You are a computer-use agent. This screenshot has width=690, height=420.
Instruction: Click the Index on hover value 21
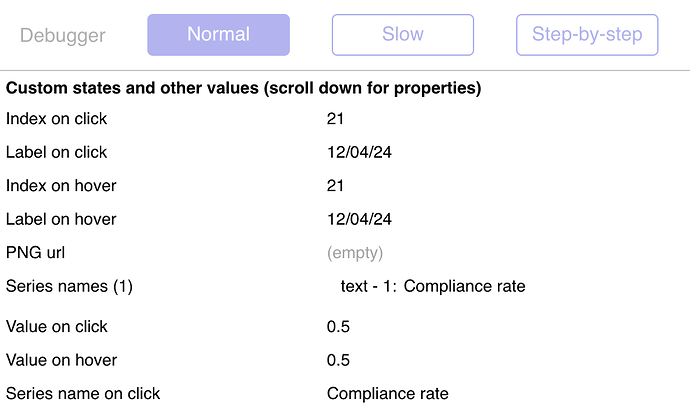[x=335, y=185]
